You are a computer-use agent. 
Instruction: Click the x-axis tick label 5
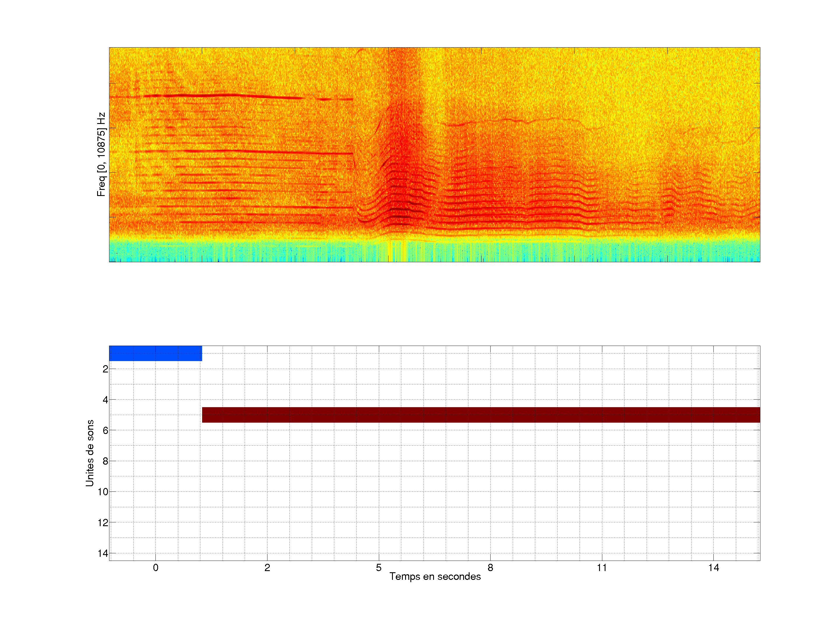[x=379, y=568]
